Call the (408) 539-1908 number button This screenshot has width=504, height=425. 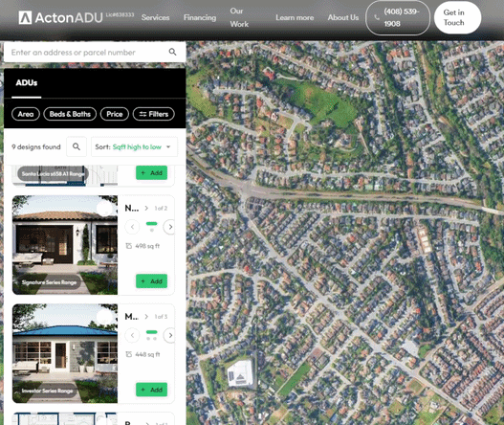pyautogui.click(x=398, y=17)
